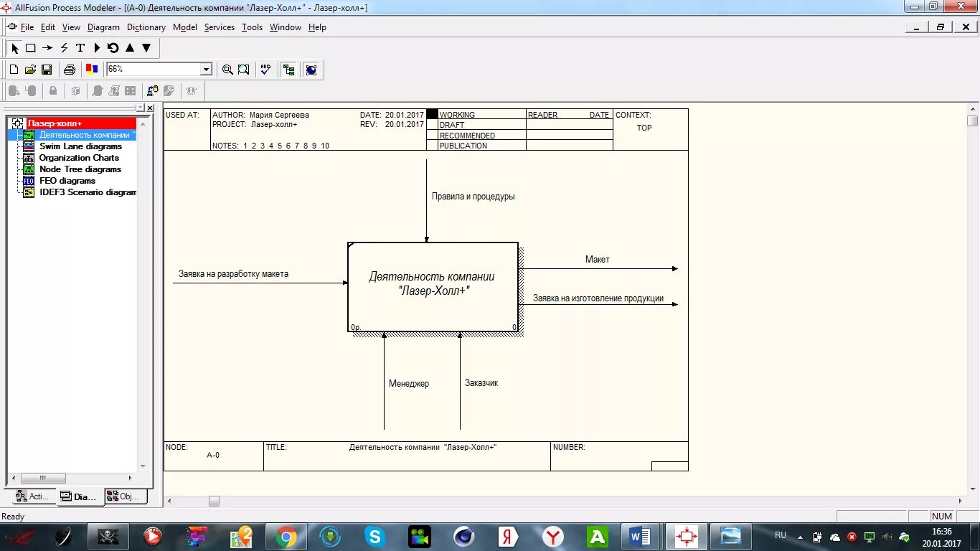
Task: Open an existing model file
Action: coord(30,70)
